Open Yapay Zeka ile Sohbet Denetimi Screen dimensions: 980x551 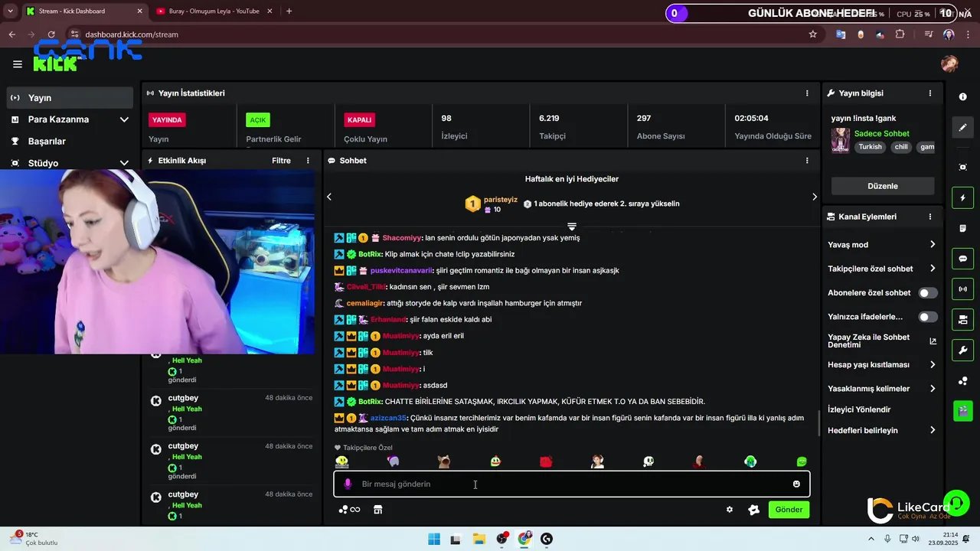882,341
